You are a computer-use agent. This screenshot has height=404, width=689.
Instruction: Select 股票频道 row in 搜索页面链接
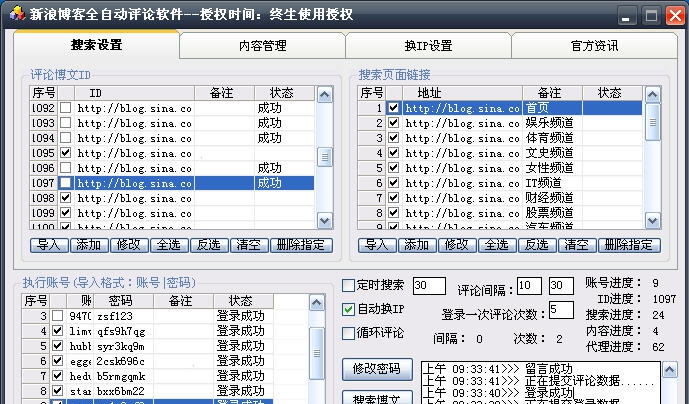click(x=500, y=212)
